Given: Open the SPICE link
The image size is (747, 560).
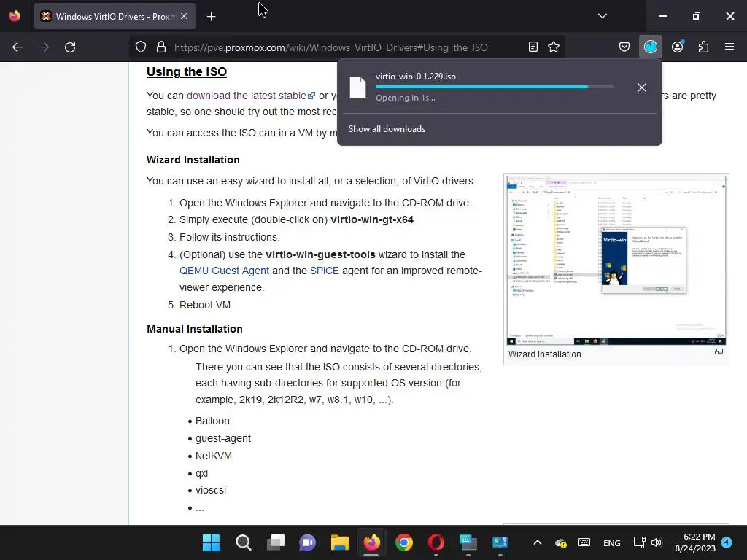Looking at the screenshot, I should tap(325, 271).
